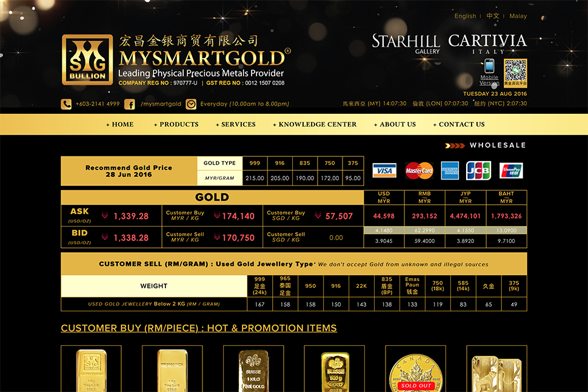
Task: Click the red down arrow beside ASK price
Action: [x=105, y=216]
